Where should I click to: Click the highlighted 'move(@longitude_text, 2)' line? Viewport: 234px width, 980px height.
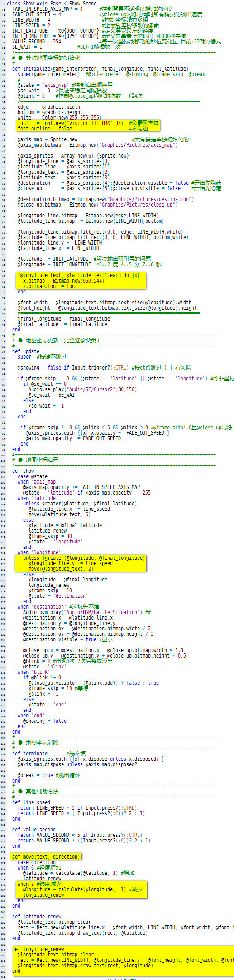(61, 569)
